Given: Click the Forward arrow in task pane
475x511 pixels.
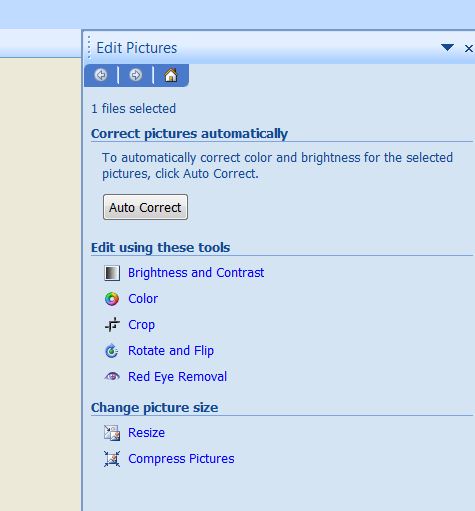Looking at the screenshot, I should pos(136,75).
